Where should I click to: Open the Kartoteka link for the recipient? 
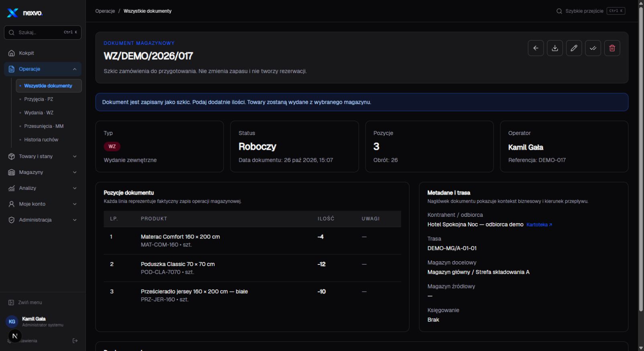539,225
